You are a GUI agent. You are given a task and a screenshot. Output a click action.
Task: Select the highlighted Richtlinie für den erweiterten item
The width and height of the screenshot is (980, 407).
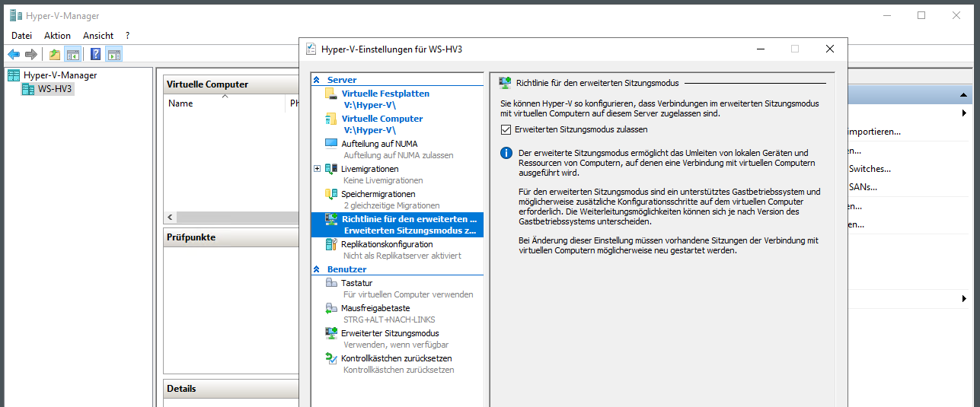pyautogui.click(x=397, y=224)
